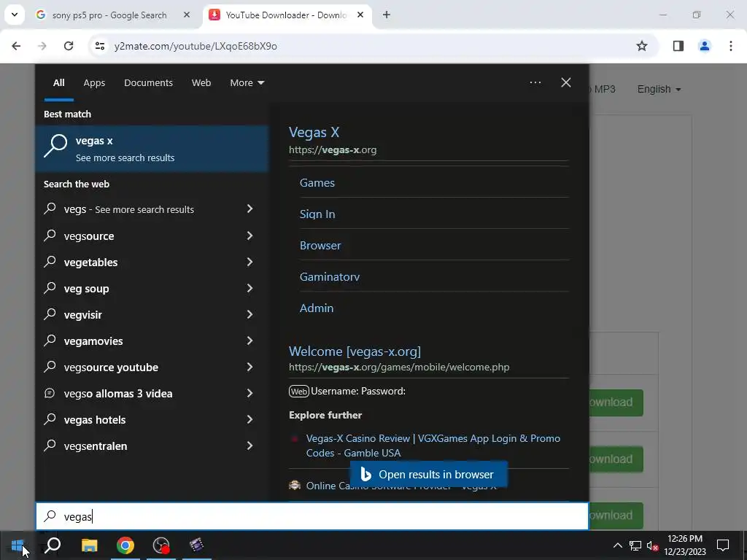Click the vegamovies search suggestion
This screenshot has height=560, width=747.
click(x=152, y=341)
